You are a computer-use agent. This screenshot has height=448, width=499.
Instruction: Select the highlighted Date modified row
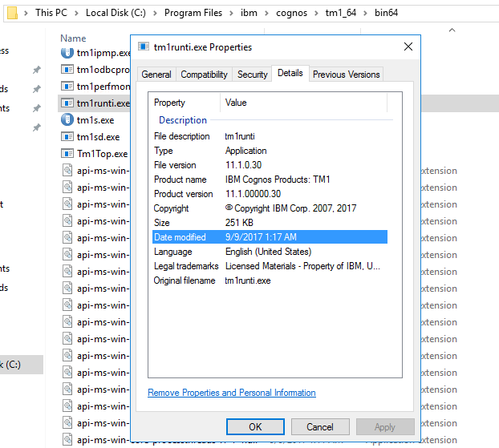[x=270, y=237]
